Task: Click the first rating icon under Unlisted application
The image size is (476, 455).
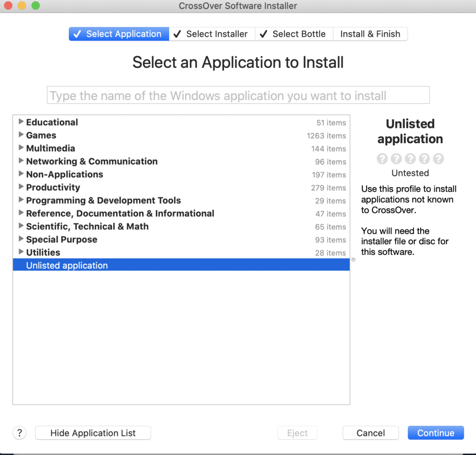Action: tap(382, 159)
